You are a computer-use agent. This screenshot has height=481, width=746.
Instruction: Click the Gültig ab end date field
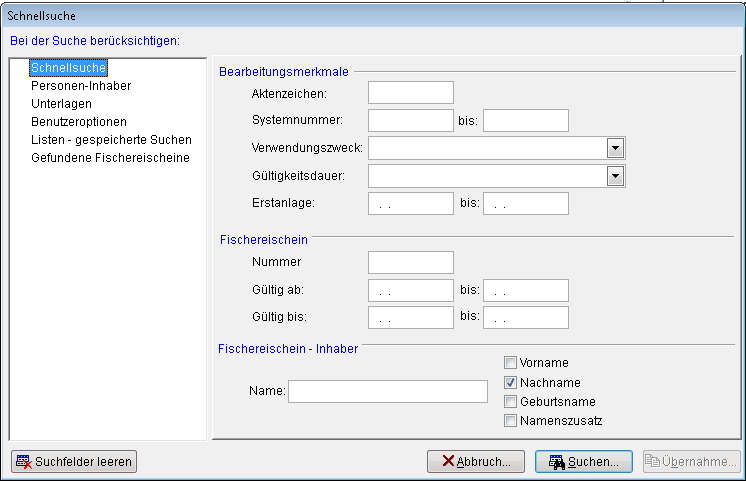[525, 290]
